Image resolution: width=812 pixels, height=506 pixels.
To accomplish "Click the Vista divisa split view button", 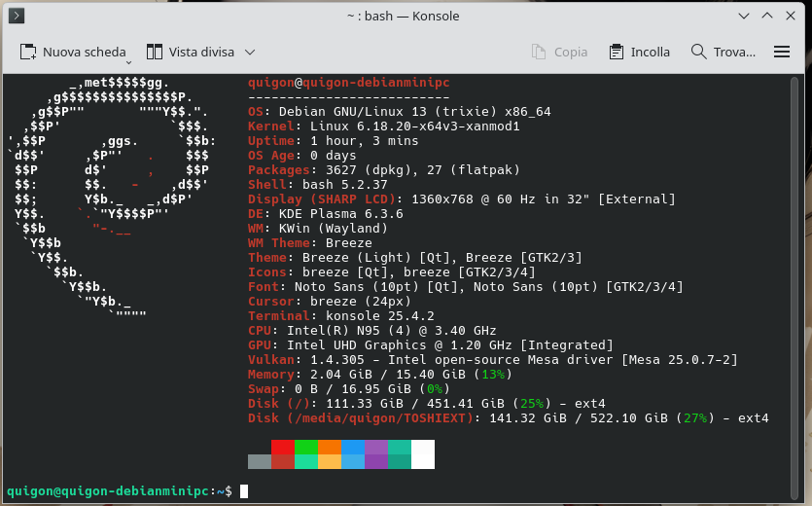I will coord(190,52).
